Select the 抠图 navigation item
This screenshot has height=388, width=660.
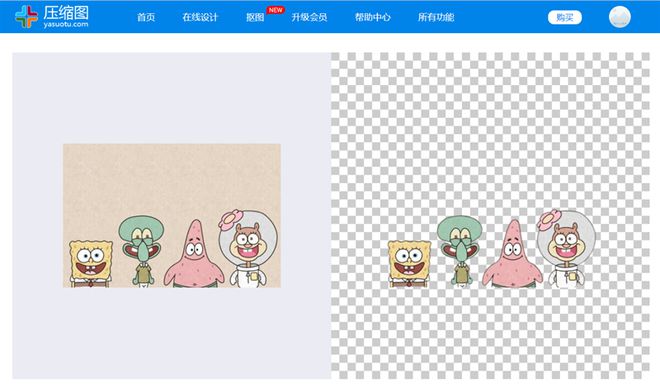255,17
